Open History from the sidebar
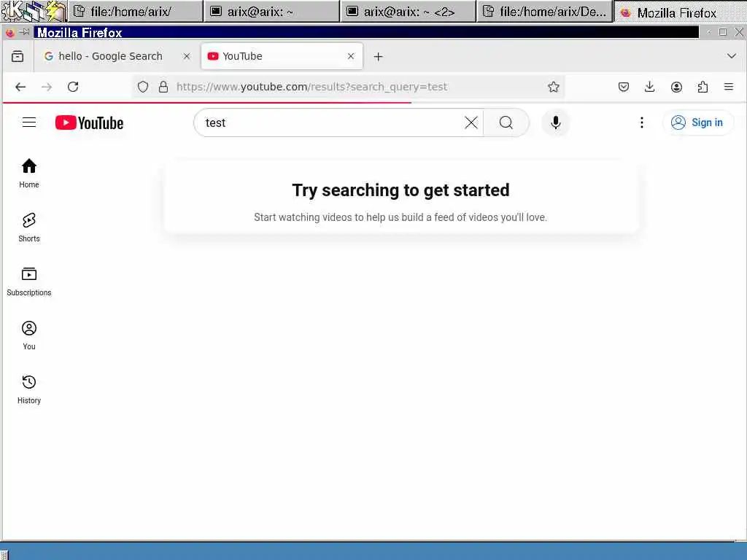This screenshot has width=747, height=560. [29, 389]
